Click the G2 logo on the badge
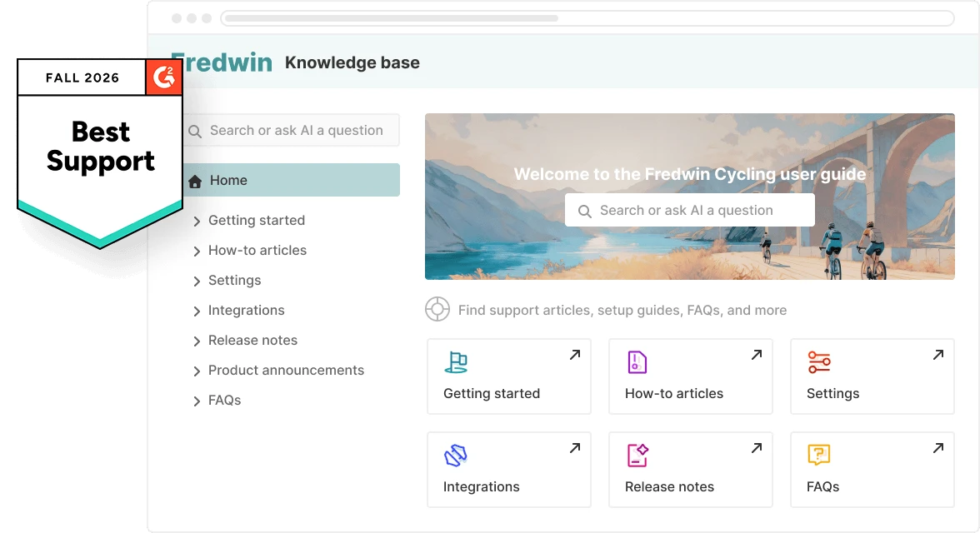 click(x=163, y=77)
